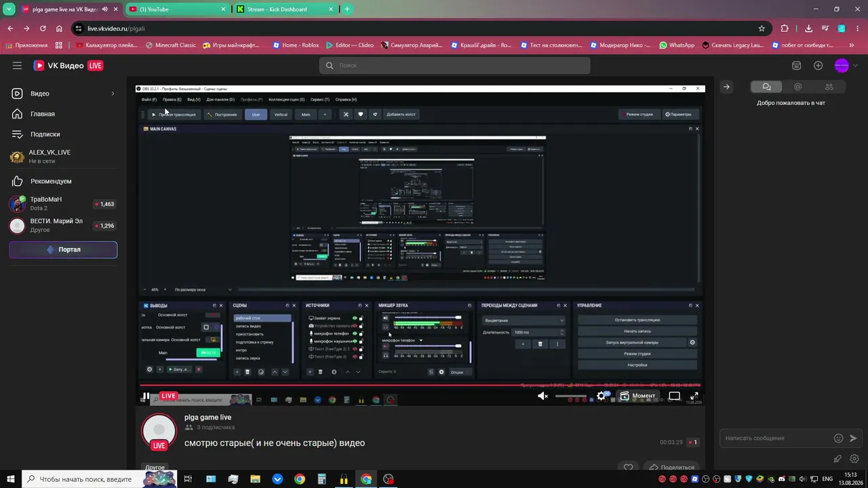This screenshot has height=488, width=868.
Task: Open a new browser tab
Action: coord(347,9)
